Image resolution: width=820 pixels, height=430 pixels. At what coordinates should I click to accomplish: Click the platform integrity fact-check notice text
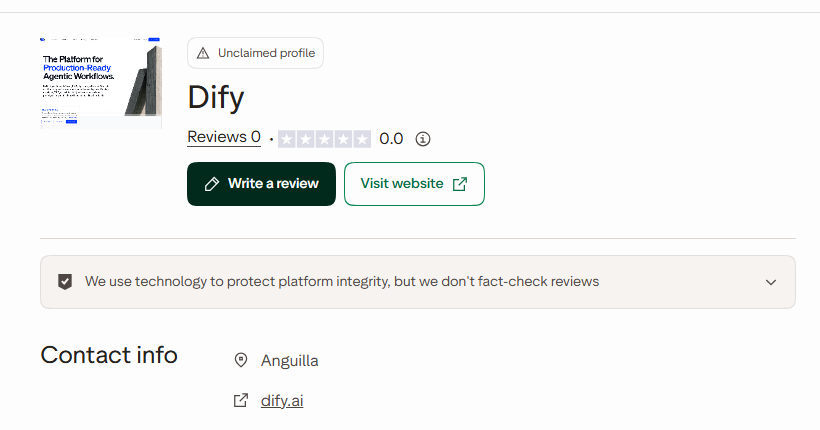tap(342, 281)
